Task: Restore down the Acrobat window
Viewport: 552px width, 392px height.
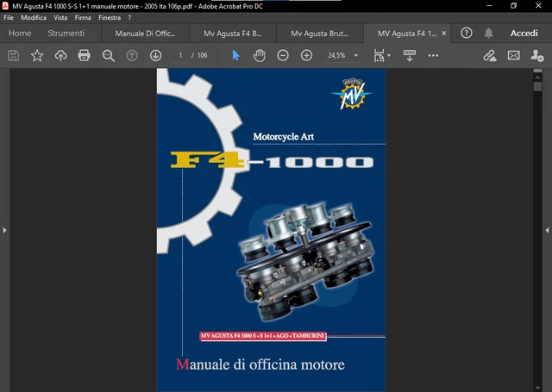Action: (514, 6)
